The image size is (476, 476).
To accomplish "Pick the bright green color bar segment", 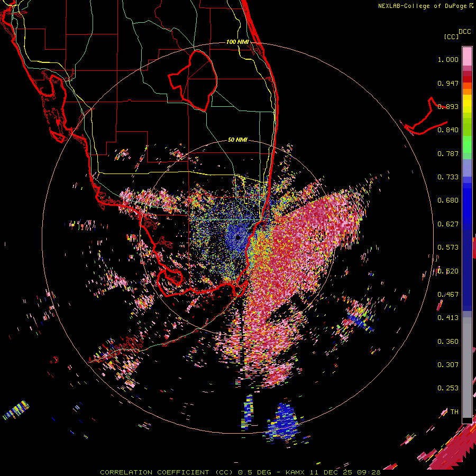I will (467, 145).
